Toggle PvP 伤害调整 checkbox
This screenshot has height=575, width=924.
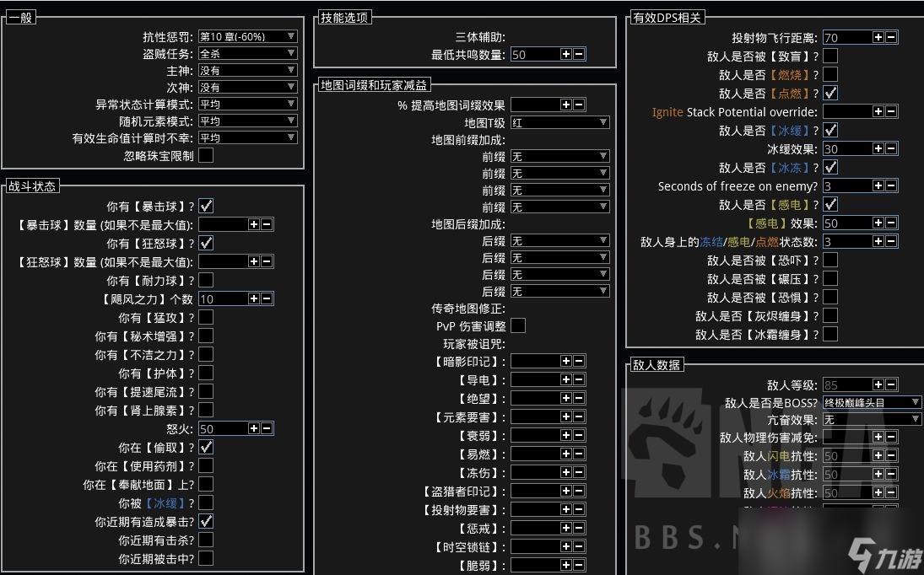[x=518, y=325]
